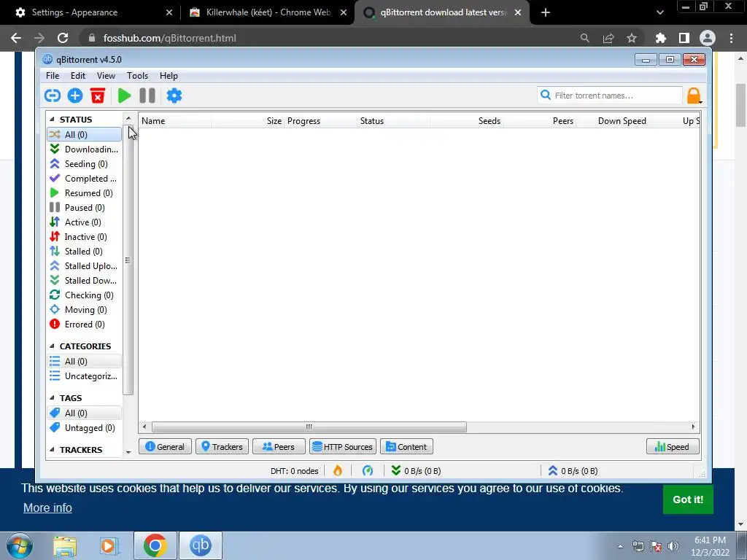Select the Uncategorized category filter
This screenshot has height=560, width=747.
[85, 376]
